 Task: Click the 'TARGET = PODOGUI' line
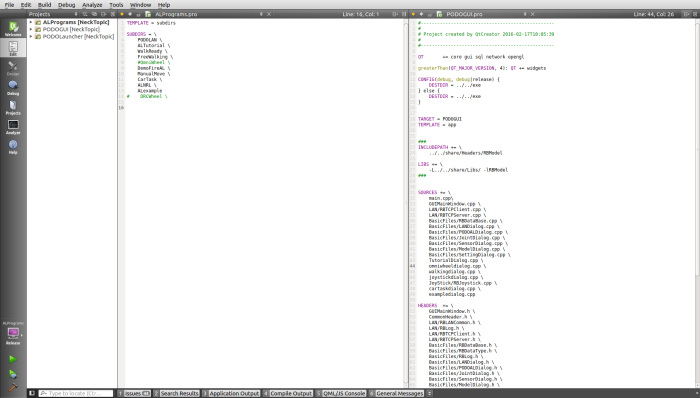440,119
